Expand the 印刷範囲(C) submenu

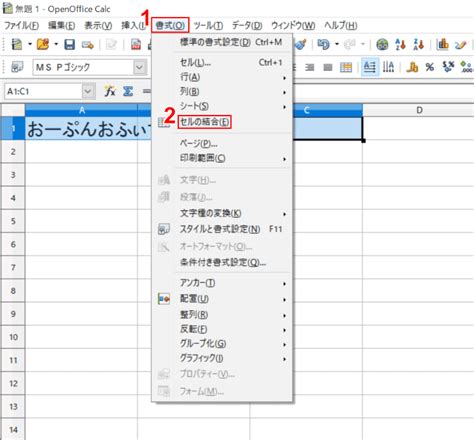[x=222, y=159]
